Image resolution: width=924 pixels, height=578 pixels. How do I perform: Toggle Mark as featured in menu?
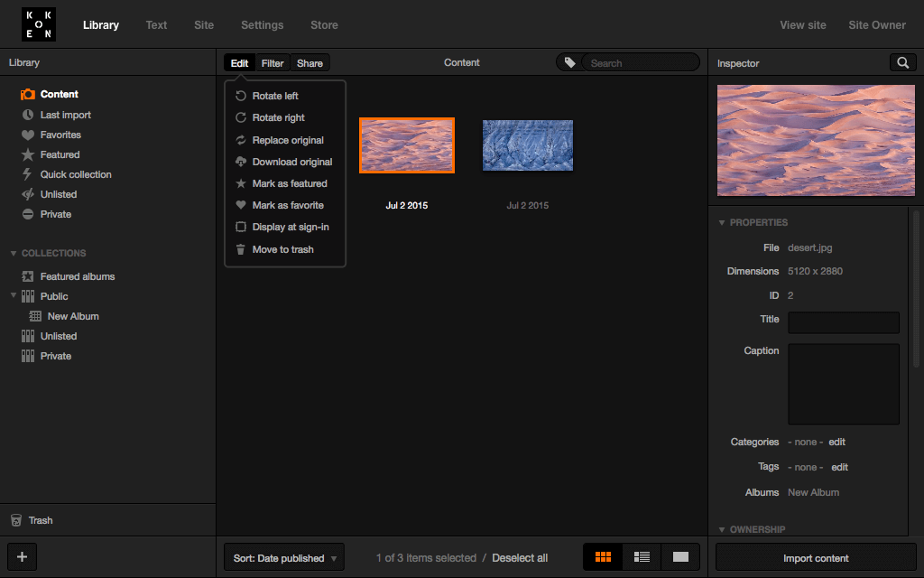pyautogui.click(x=289, y=183)
